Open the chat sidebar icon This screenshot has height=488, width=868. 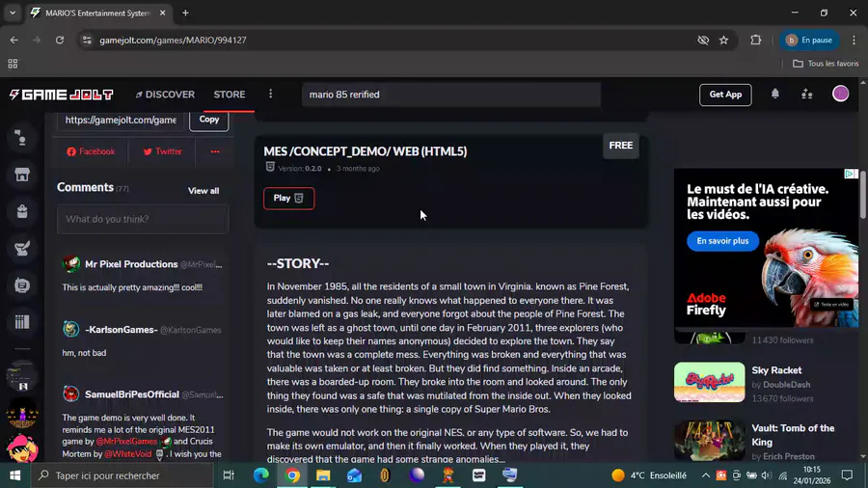coord(22,285)
